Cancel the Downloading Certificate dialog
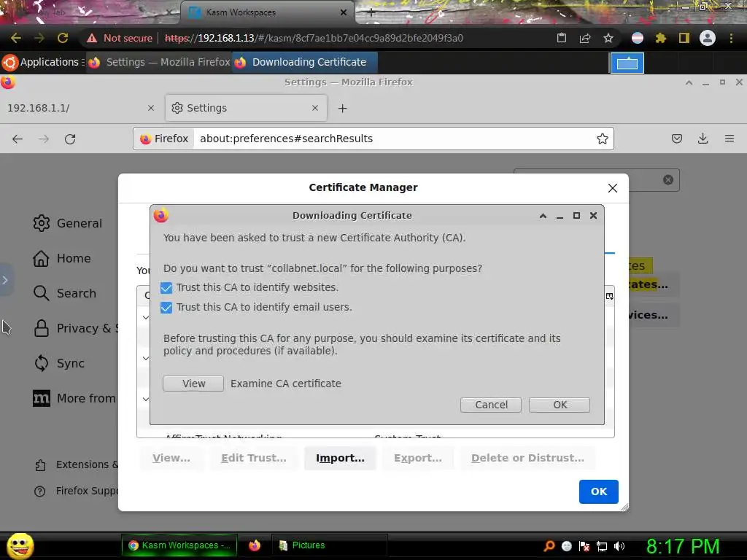The width and height of the screenshot is (747, 560). pos(491,405)
